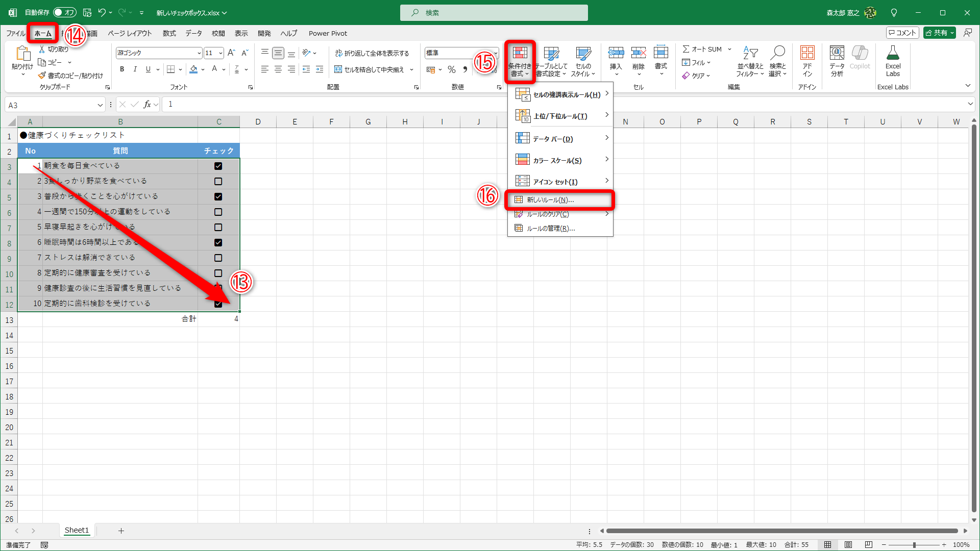The image size is (980, 551).
Task: Open the Data ribbon tab
Action: tap(193, 33)
